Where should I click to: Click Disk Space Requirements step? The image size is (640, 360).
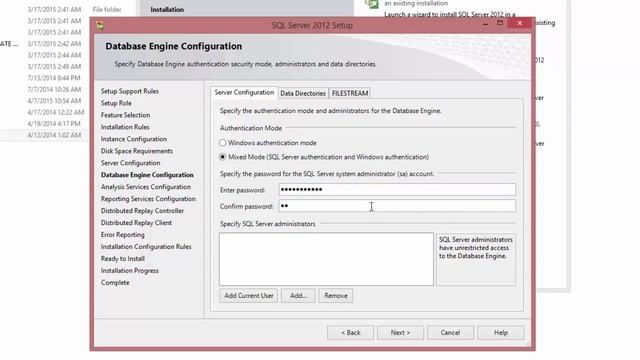click(137, 151)
